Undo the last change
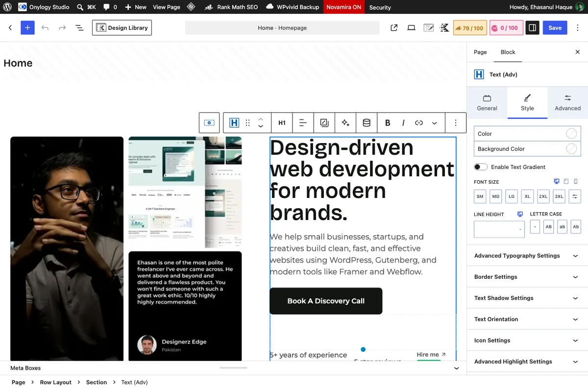The width and height of the screenshot is (588, 389). click(x=45, y=28)
